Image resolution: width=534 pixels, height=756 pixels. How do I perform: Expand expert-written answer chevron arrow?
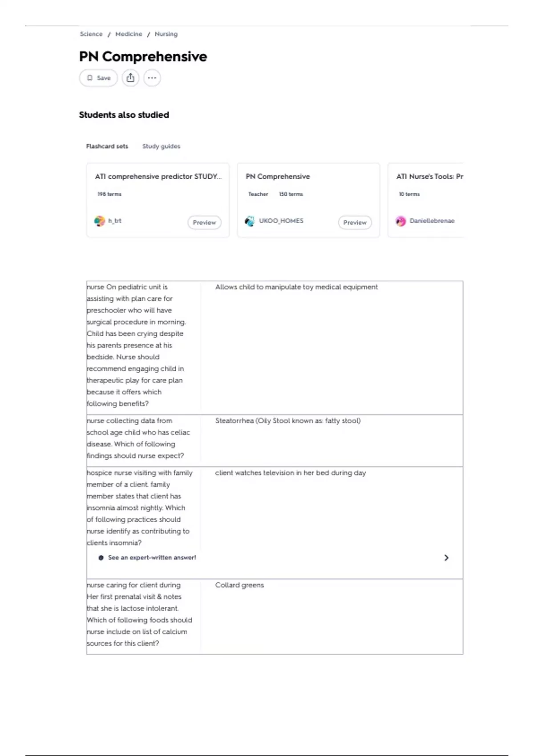[446, 558]
